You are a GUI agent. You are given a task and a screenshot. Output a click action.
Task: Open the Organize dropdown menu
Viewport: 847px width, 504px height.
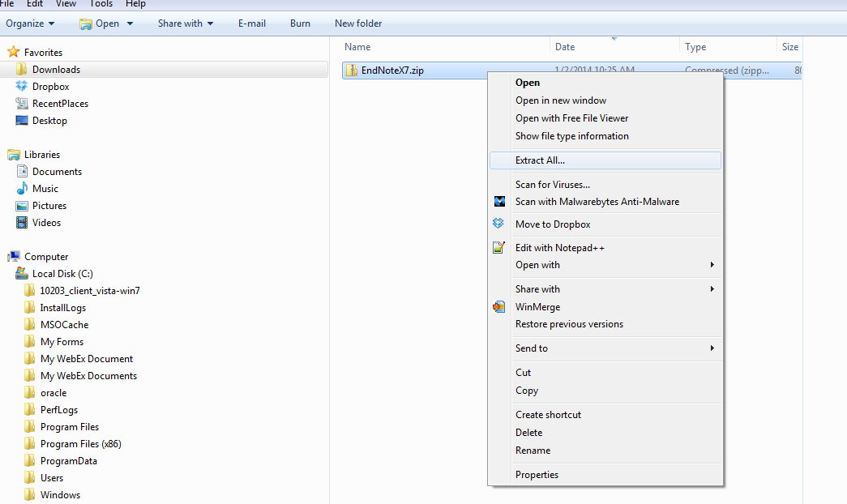(30, 23)
